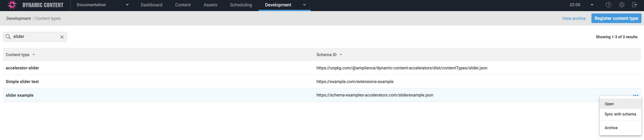Click the three-dot menu for slider example
Viewport: 644px width, 140px height.
pyautogui.click(x=635, y=95)
